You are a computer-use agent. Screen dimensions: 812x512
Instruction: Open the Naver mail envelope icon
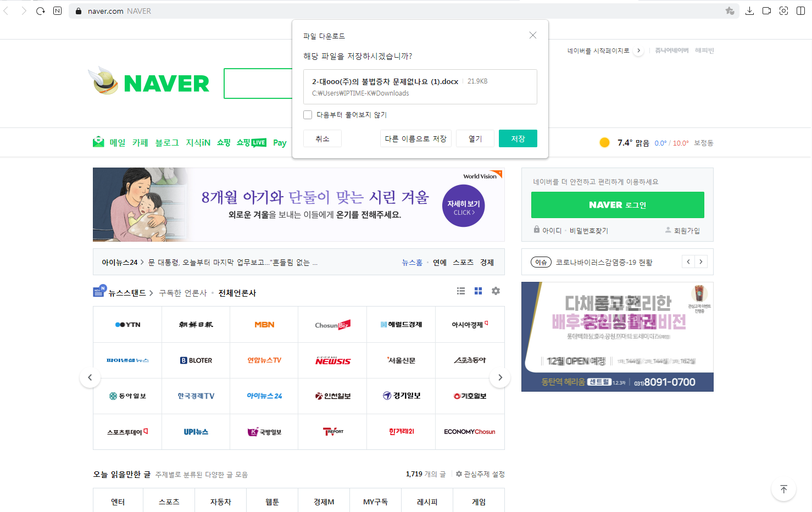(98, 142)
